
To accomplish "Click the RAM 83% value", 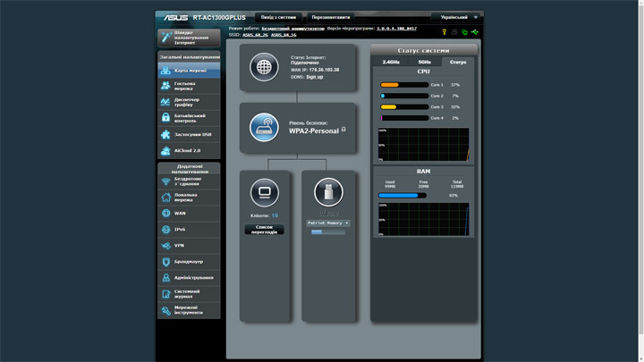I will [453, 196].
